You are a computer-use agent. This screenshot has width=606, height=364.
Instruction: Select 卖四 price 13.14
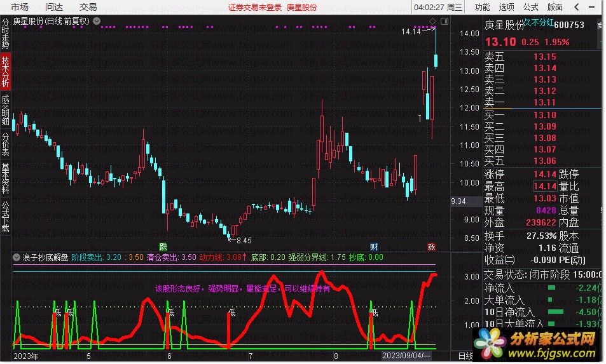tap(544, 69)
